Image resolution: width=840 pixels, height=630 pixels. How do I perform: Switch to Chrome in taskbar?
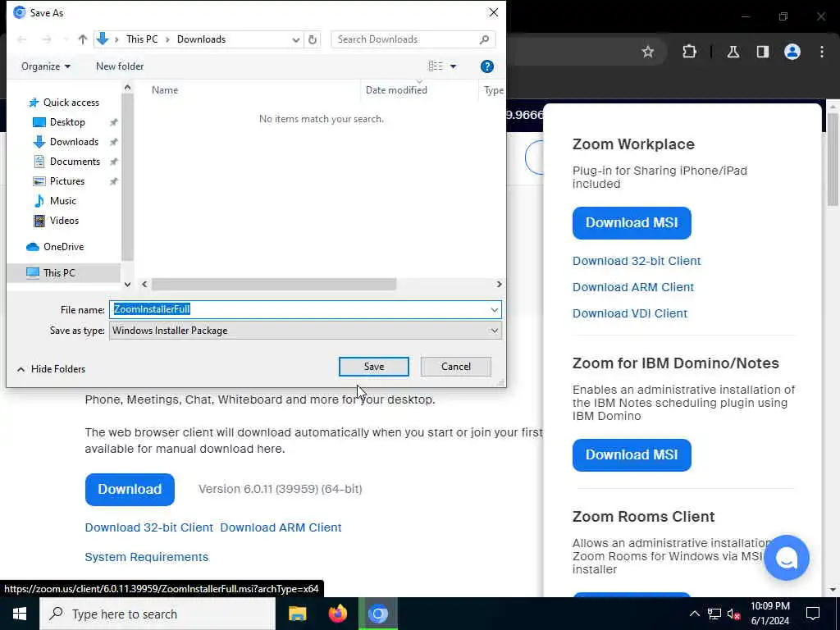(378, 614)
